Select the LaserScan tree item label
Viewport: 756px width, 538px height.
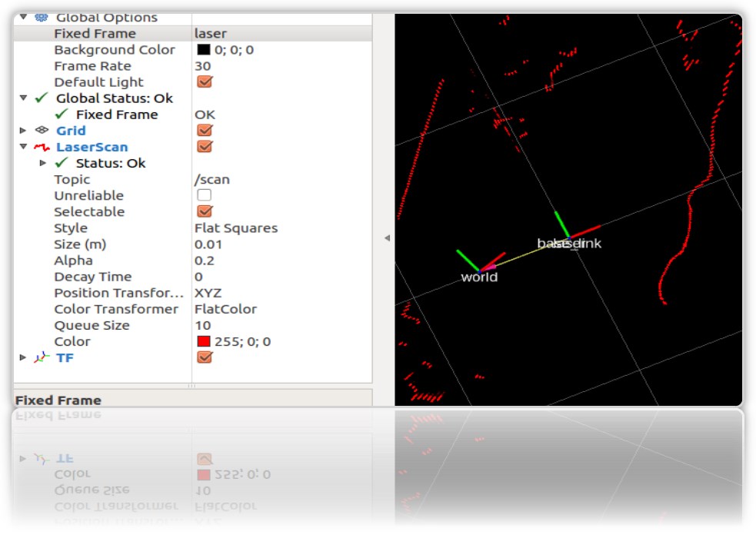click(x=92, y=147)
